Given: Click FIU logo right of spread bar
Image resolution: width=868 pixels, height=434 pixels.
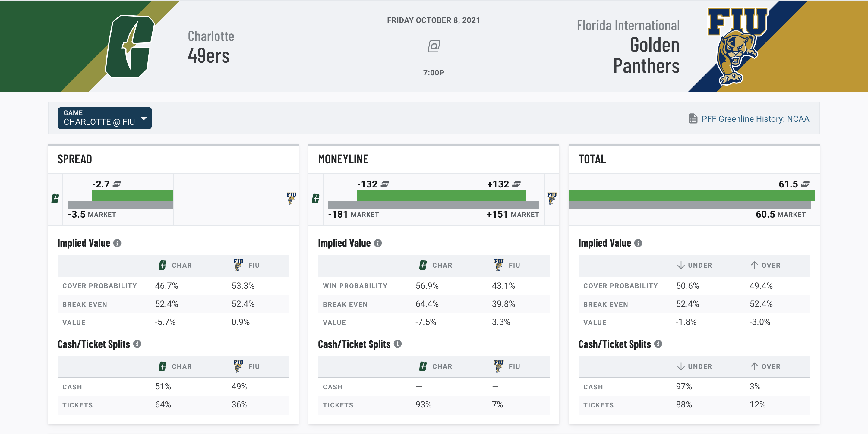Looking at the screenshot, I should click(x=292, y=199).
